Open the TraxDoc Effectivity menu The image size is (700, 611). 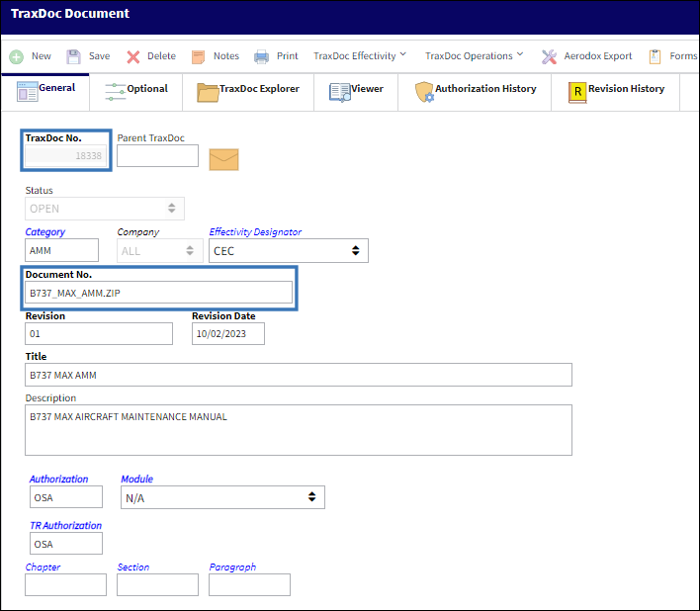[x=360, y=55]
